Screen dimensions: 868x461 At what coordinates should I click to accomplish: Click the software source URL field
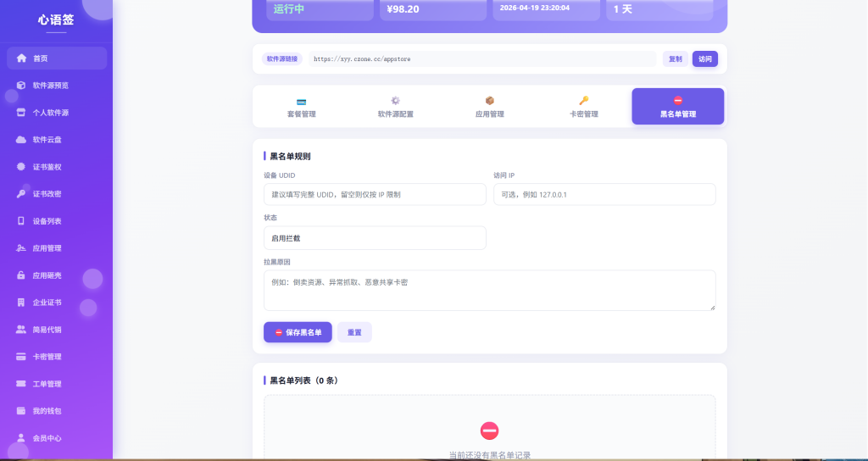coord(482,58)
